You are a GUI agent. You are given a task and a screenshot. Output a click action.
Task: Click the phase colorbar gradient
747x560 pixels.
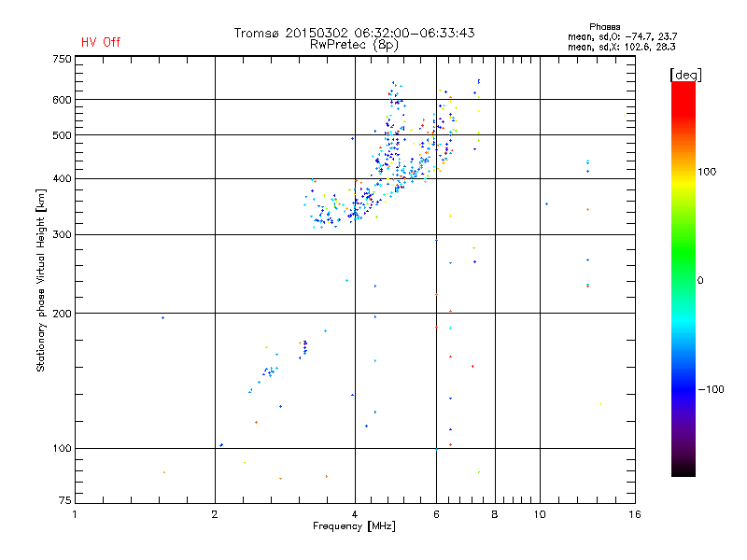tap(684, 278)
